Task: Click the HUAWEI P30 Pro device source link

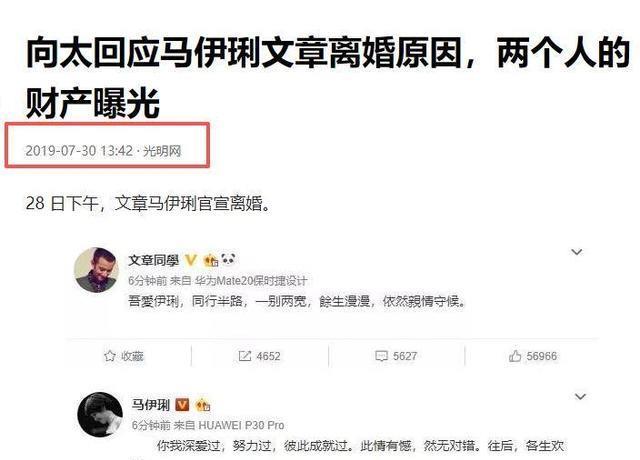Action: point(241,425)
